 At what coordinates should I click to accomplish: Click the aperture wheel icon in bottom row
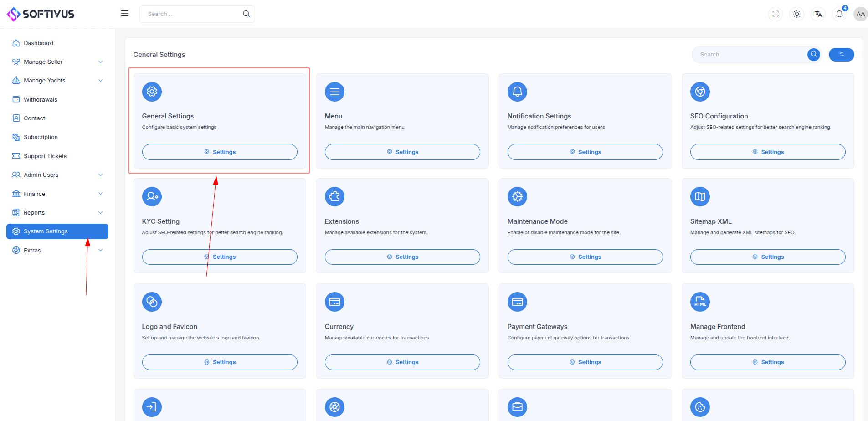(334, 407)
